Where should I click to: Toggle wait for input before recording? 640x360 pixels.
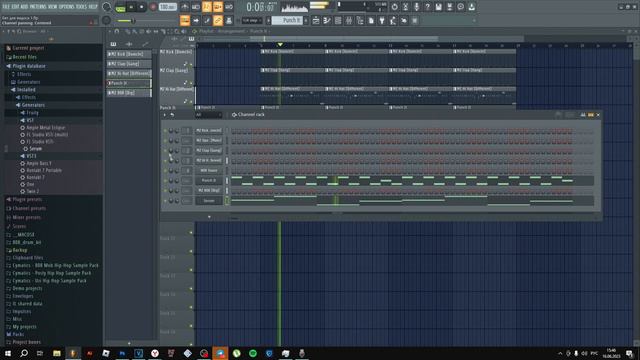pyautogui.click(x=196, y=7)
